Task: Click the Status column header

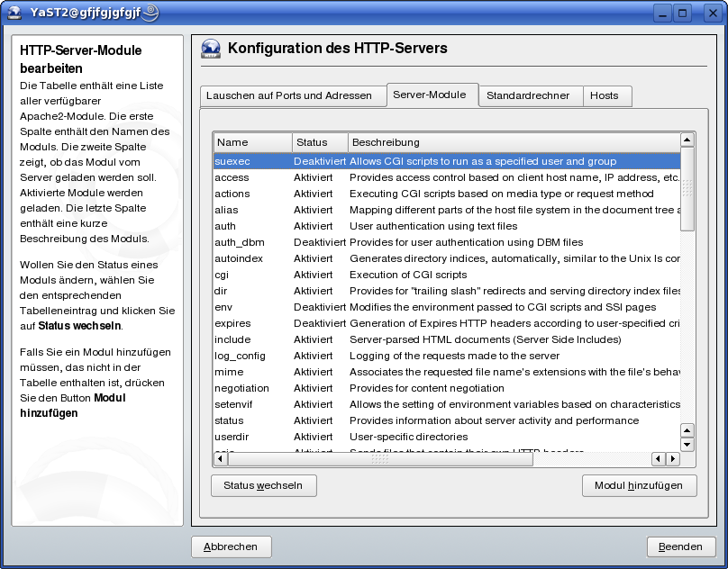Action: [x=319, y=142]
